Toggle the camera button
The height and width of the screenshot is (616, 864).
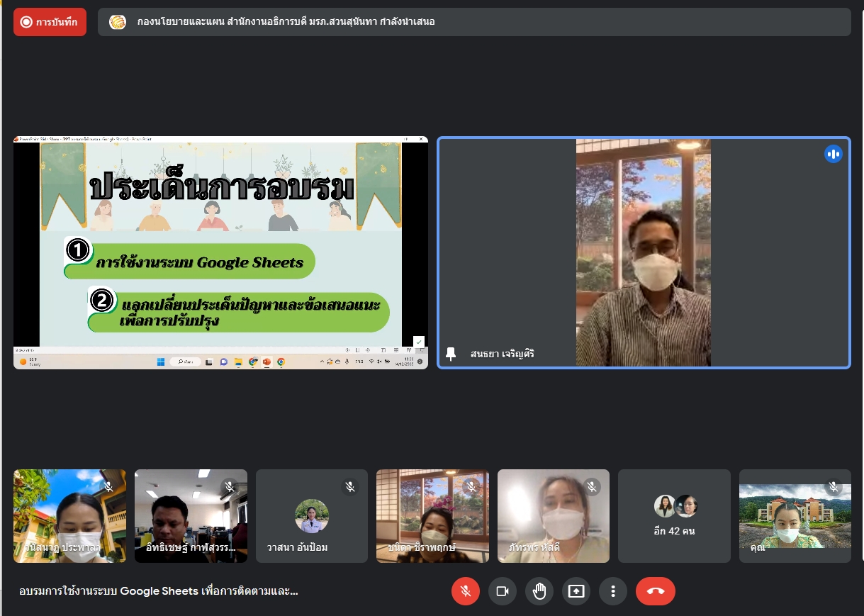coord(503,591)
